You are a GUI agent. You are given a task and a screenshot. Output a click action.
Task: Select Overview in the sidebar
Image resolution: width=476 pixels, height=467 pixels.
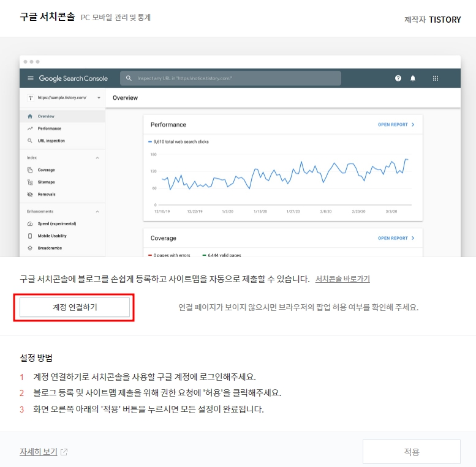click(x=62, y=116)
